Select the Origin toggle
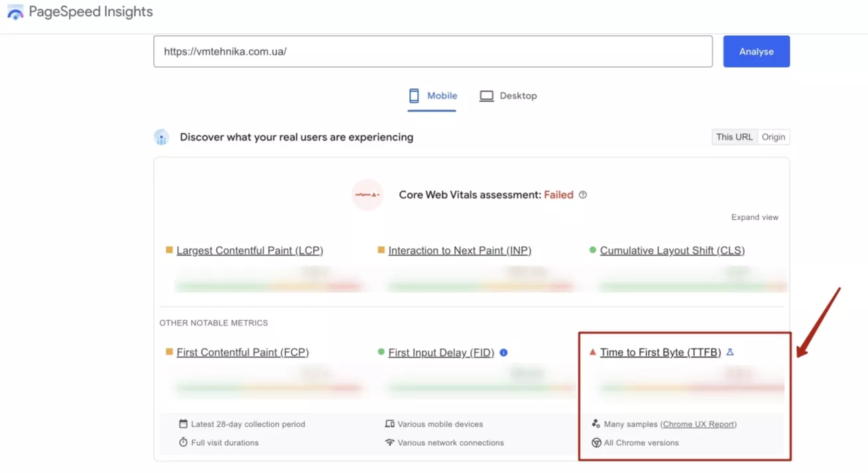This screenshot has width=868, height=473. (773, 137)
